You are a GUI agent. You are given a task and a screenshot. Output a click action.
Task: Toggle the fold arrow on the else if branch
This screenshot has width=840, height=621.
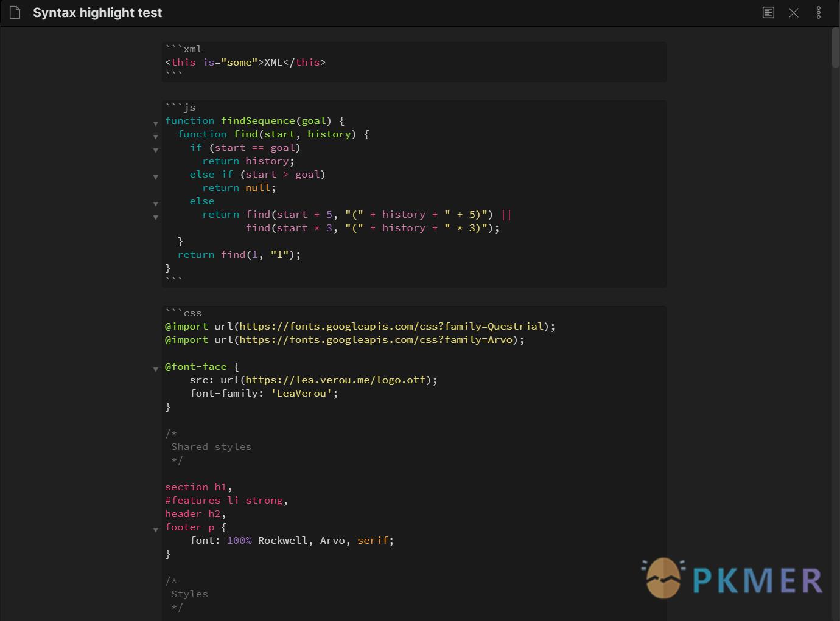(156, 176)
